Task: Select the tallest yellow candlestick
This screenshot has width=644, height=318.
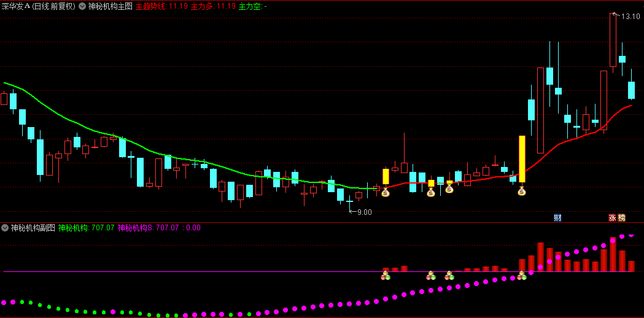Action: tap(522, 159)
